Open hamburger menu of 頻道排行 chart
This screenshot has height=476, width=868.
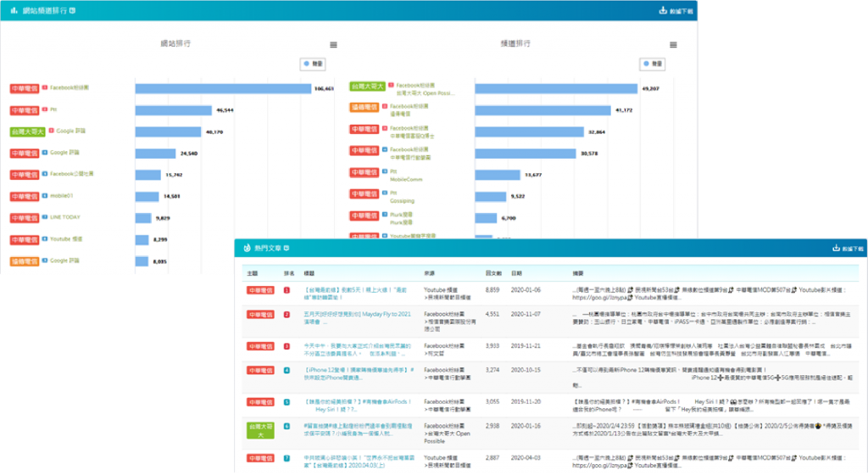[x=673, y=45]
